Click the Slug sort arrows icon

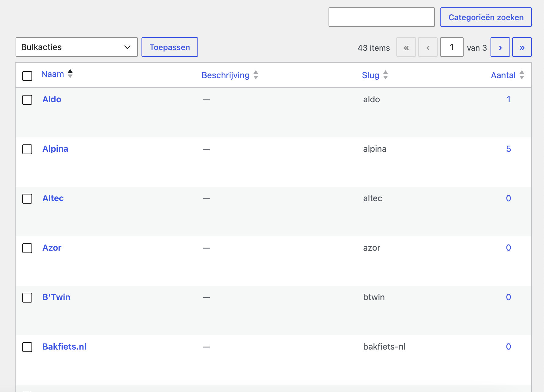pyautogui.click(x=386, y=75)
